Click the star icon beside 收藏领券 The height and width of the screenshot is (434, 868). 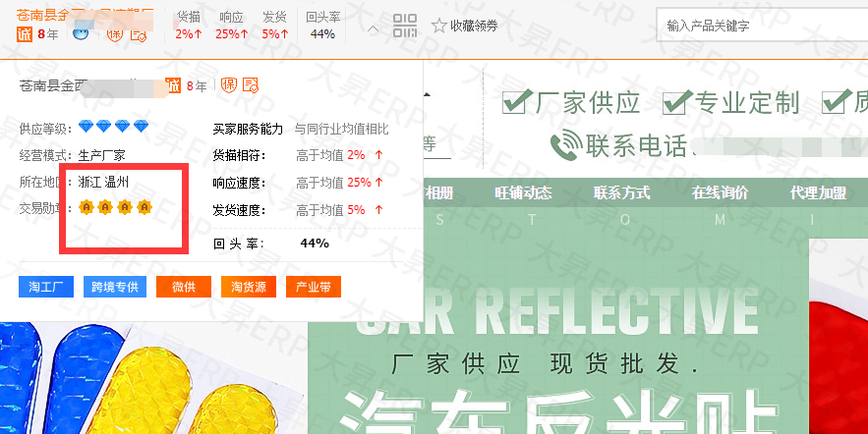tap(439, 26)
